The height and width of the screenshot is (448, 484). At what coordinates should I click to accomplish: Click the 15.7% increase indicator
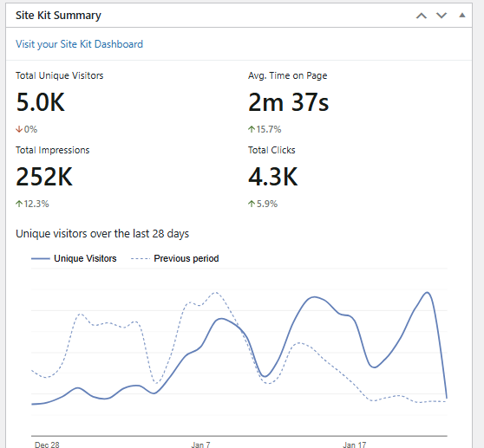[x=265, y=129]
